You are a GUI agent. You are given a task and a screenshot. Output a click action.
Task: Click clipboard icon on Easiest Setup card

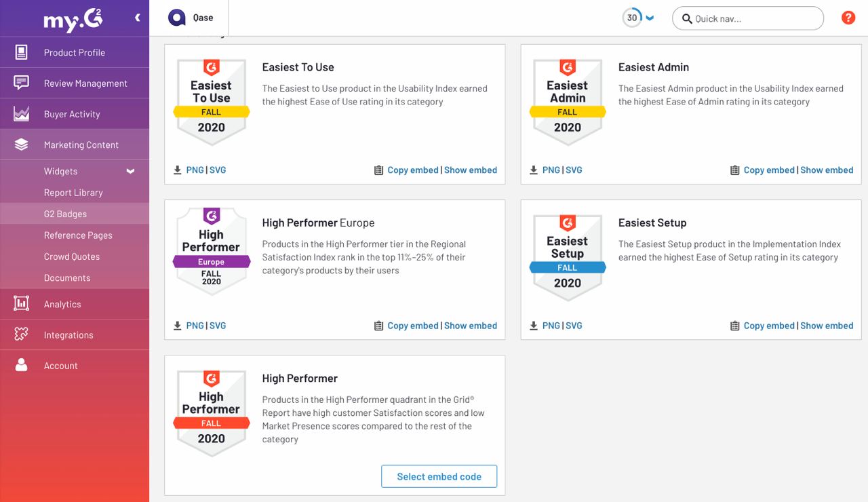735,326
